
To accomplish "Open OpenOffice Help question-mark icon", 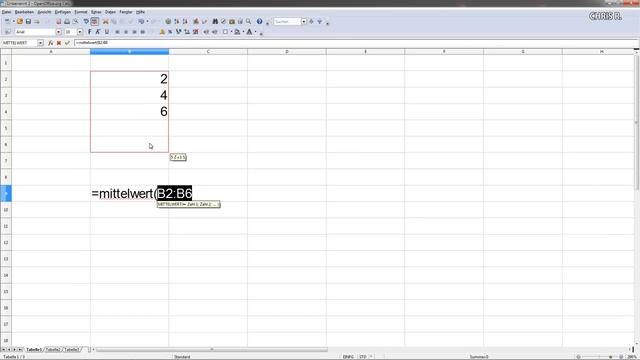I will [259, 21].
